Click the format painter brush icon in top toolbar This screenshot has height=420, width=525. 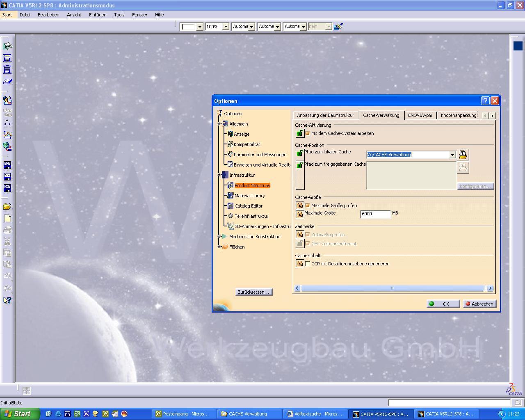point(338,26)
